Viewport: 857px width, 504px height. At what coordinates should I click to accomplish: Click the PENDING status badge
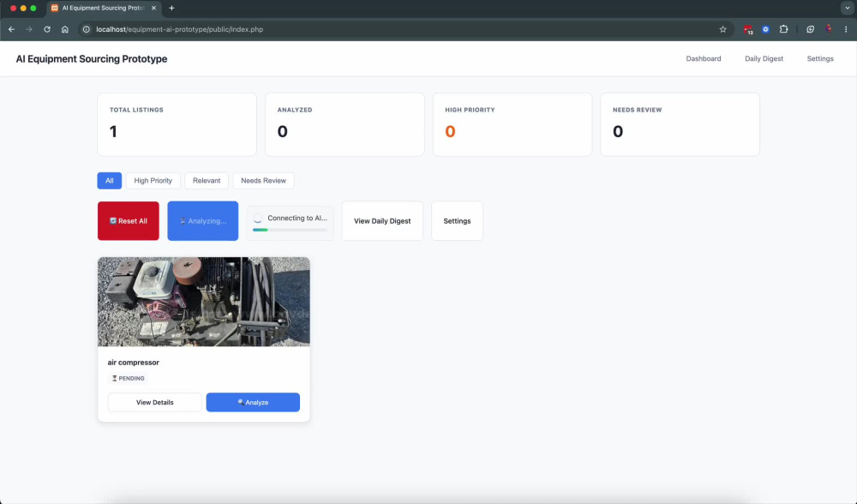tap(129, 378)
